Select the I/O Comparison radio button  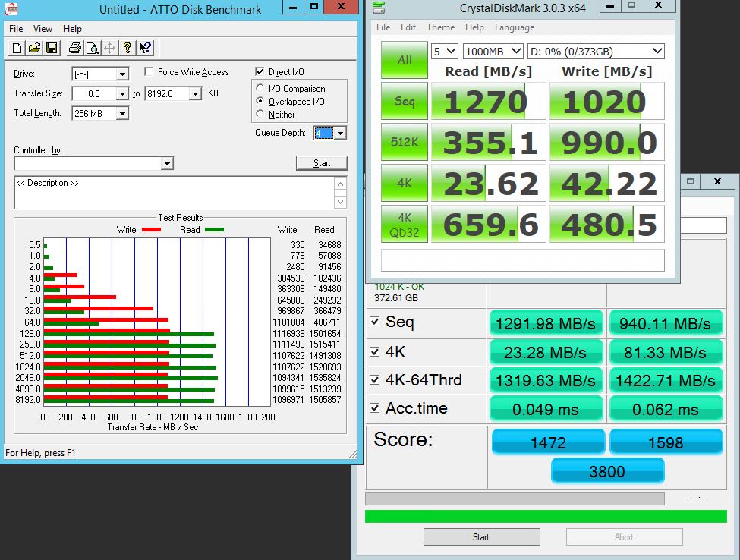coord(261,89)
